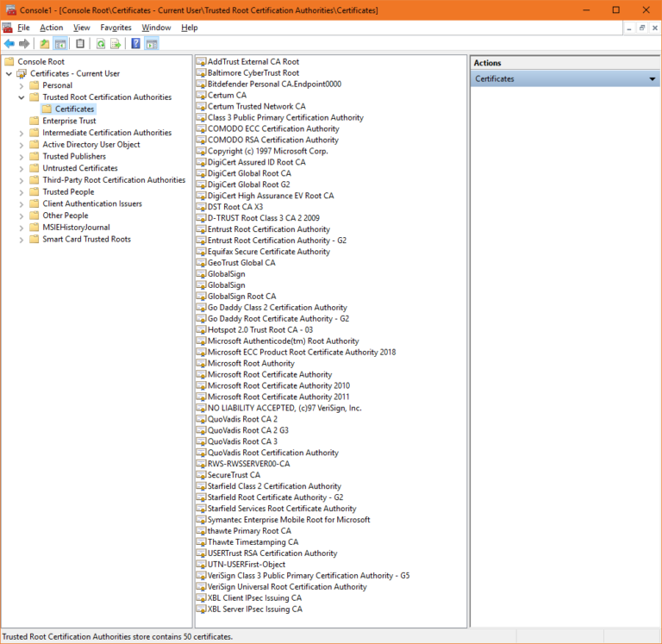The image size is (662, 644).
Task: Open the File menu
Action: coord(23,28)
